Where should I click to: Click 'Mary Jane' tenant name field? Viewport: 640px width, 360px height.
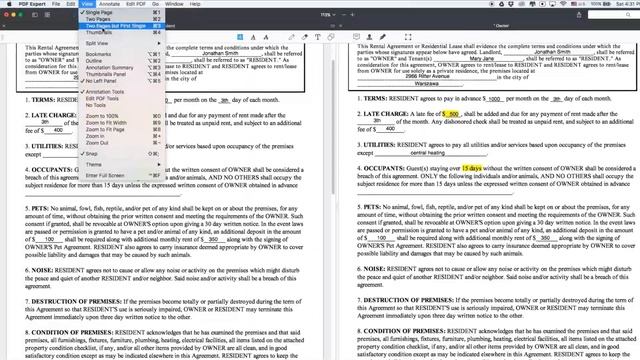coord(482,58)
